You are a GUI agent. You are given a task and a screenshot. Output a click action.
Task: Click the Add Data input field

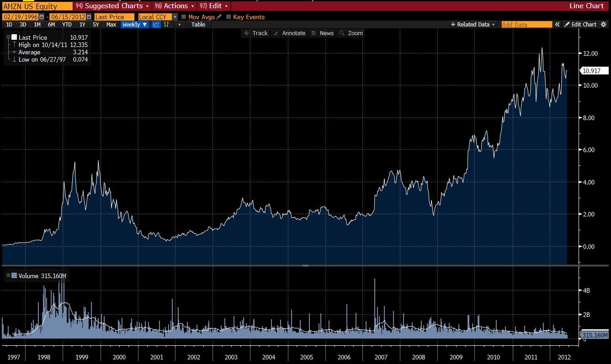coord(526,25)
